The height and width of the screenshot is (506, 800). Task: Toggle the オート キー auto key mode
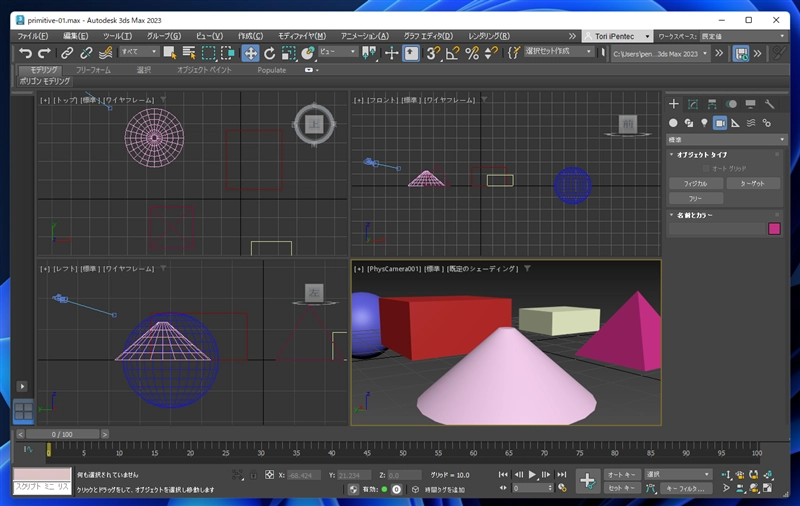coord(622,474)
